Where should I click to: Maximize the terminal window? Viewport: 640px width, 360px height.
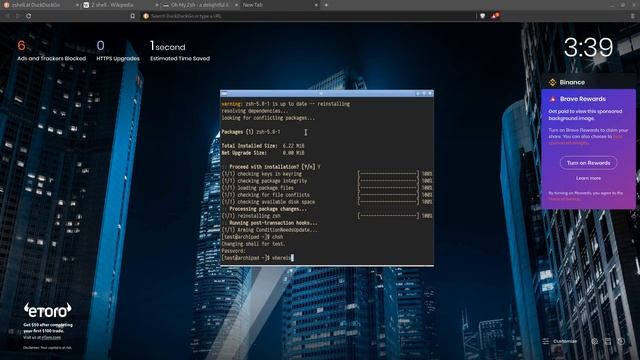pyautogui.click(x=424, y=93)
